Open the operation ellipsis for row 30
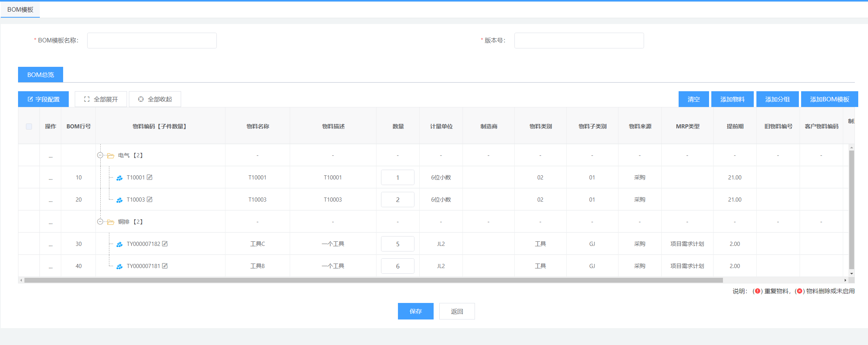868x345 pixels. 50,244
